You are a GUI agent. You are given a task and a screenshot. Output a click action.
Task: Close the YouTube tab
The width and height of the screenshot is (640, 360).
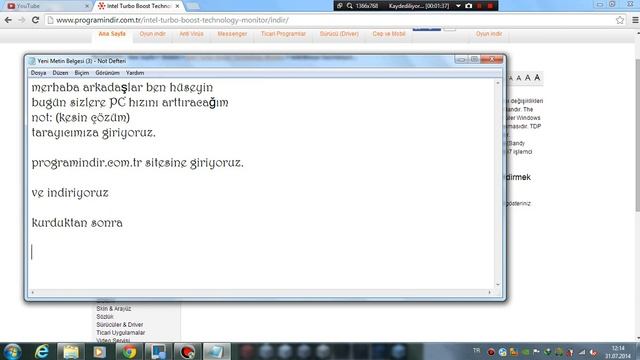click(87, 6)
